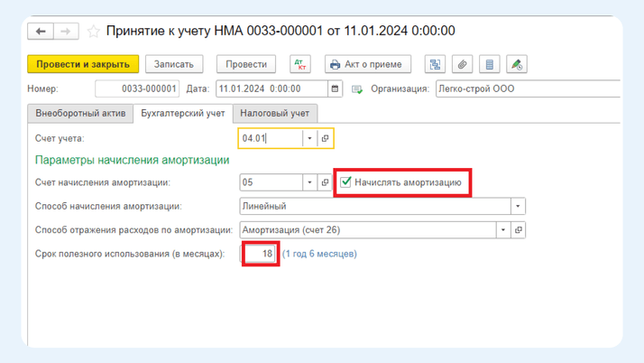
Task: Open calendar picker next to date
Action: (x=336, y=88)
